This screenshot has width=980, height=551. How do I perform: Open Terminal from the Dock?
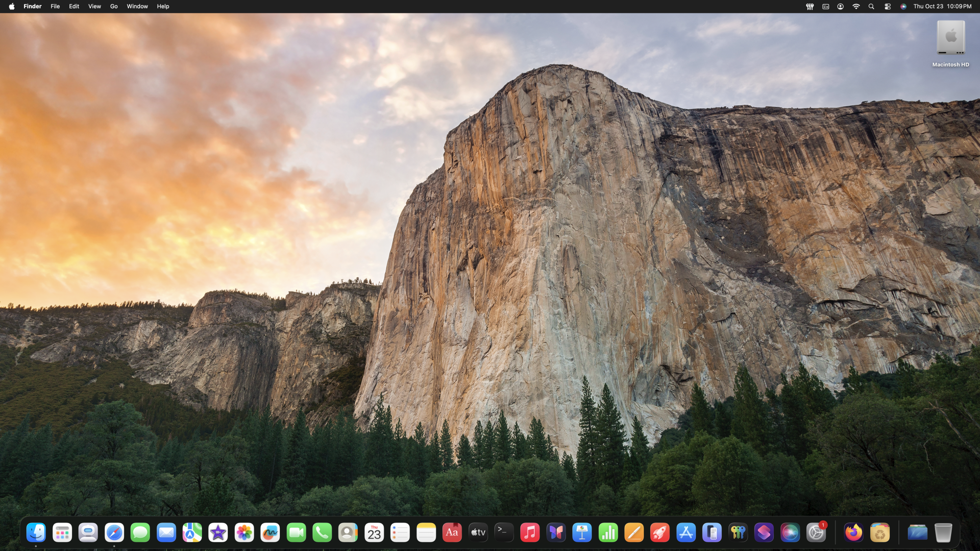pyautogui.click(x=504, y=532)
